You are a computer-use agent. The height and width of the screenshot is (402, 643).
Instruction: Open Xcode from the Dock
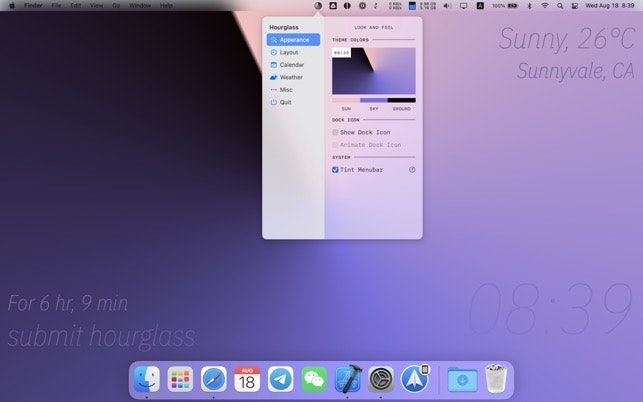(348, 379)
